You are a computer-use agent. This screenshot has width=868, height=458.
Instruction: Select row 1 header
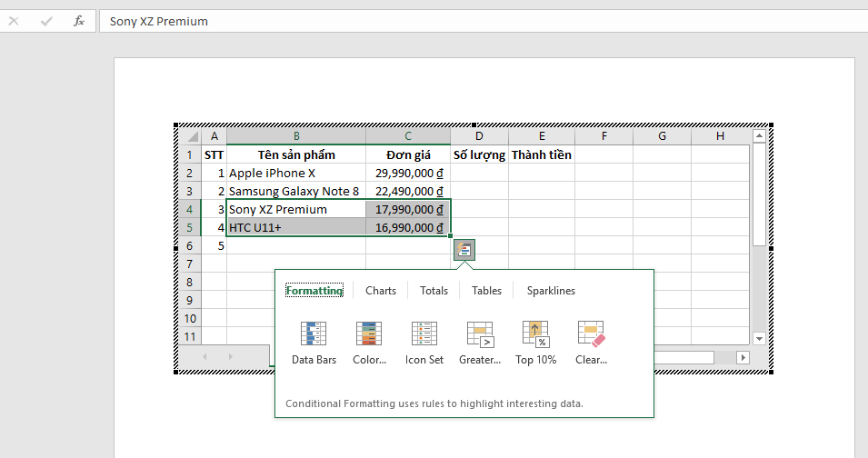point(190,154)
